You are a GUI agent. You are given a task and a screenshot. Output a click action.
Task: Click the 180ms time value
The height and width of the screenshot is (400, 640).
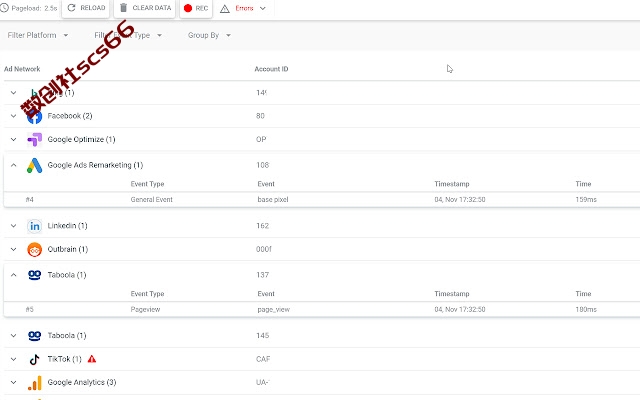586,309
